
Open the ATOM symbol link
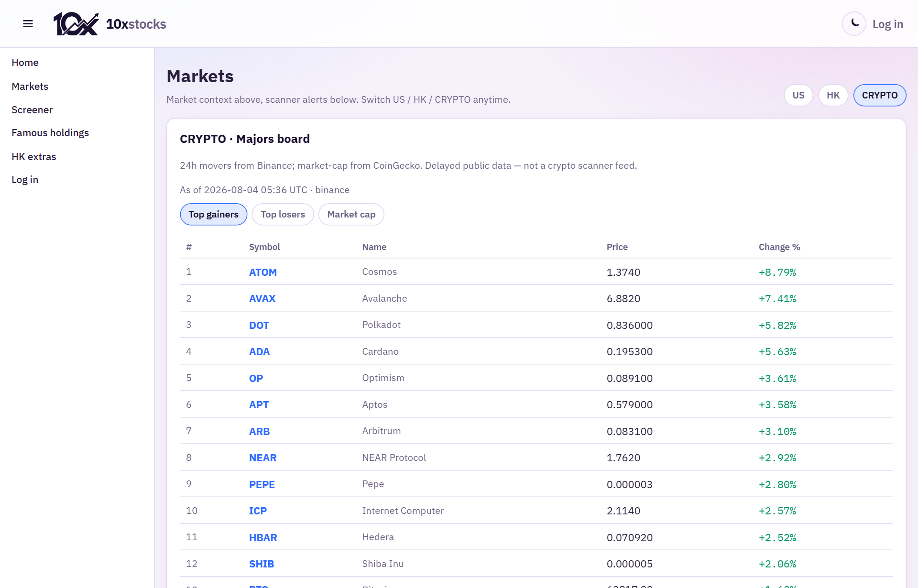(x=263, y=272)
